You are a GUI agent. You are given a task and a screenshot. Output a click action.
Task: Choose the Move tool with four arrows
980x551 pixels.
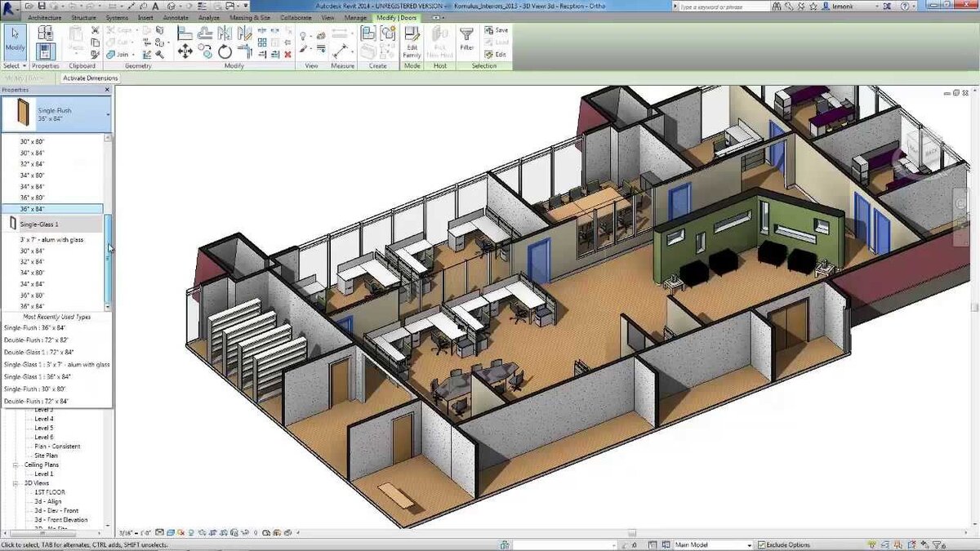(x=185, y=51)
